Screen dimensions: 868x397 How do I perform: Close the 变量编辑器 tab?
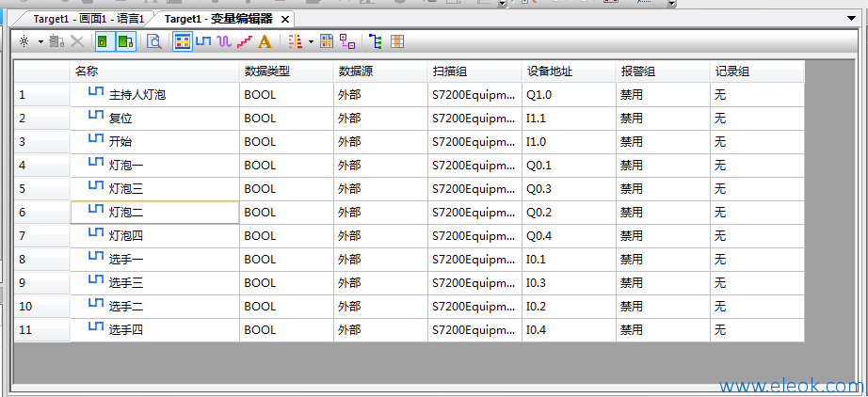coord(285,20)
